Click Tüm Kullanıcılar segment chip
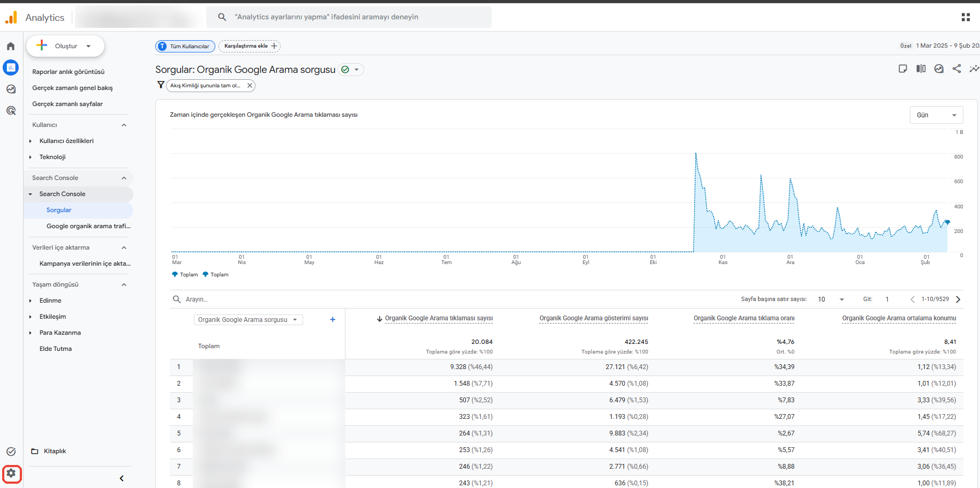The width and height of the screenshot is (980, 488). pyautogui.click(x=185, y=46)
